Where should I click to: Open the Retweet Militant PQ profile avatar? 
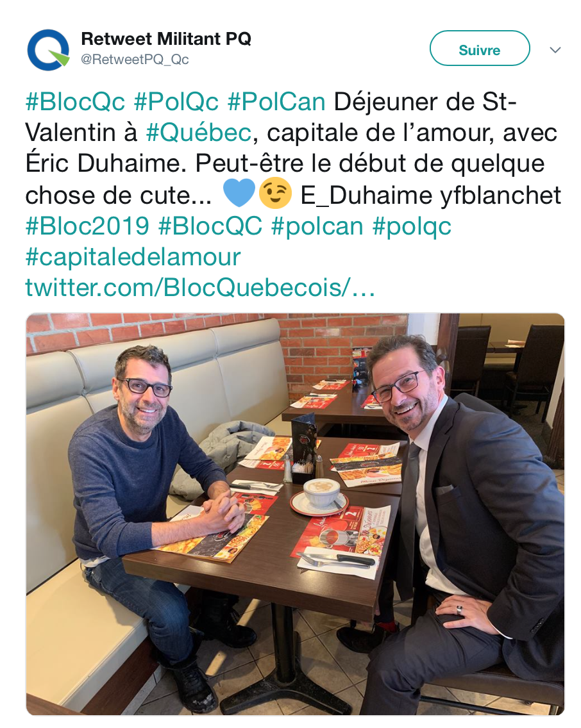coord(48,50)
